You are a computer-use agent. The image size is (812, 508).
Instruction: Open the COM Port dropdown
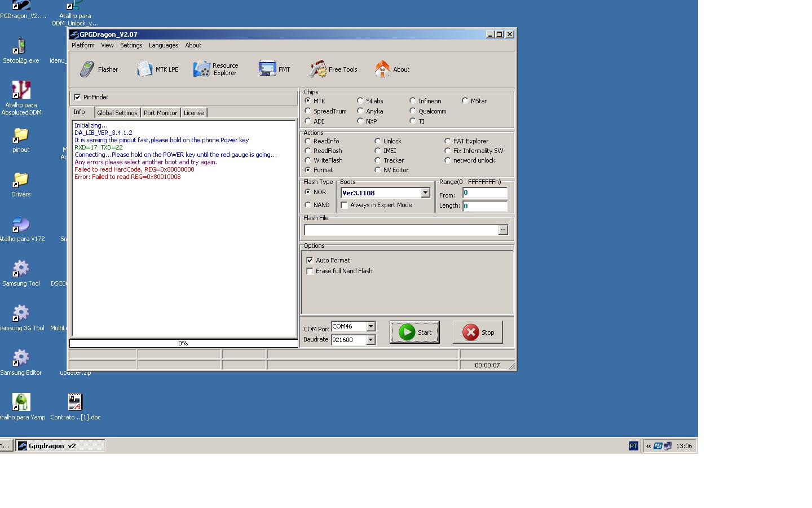pyautogui.click(x=370, y=326)
